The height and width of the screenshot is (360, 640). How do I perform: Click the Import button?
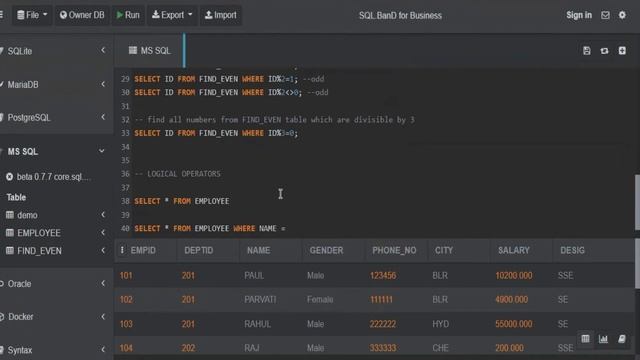tap(220, 15)
